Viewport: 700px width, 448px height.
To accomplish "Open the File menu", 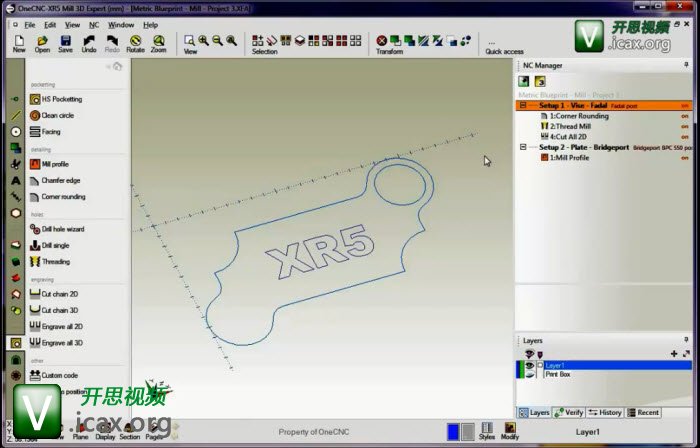I will tap(29, 25).
